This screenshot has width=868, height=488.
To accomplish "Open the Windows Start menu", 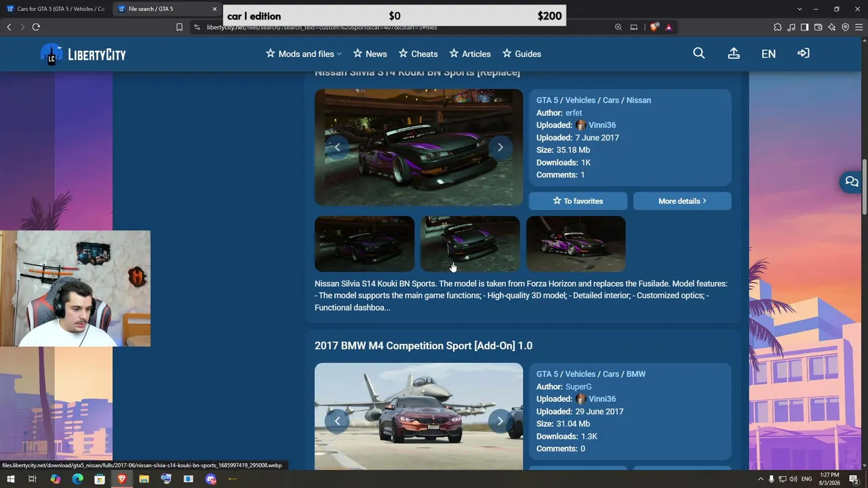I will click(10, 479).
